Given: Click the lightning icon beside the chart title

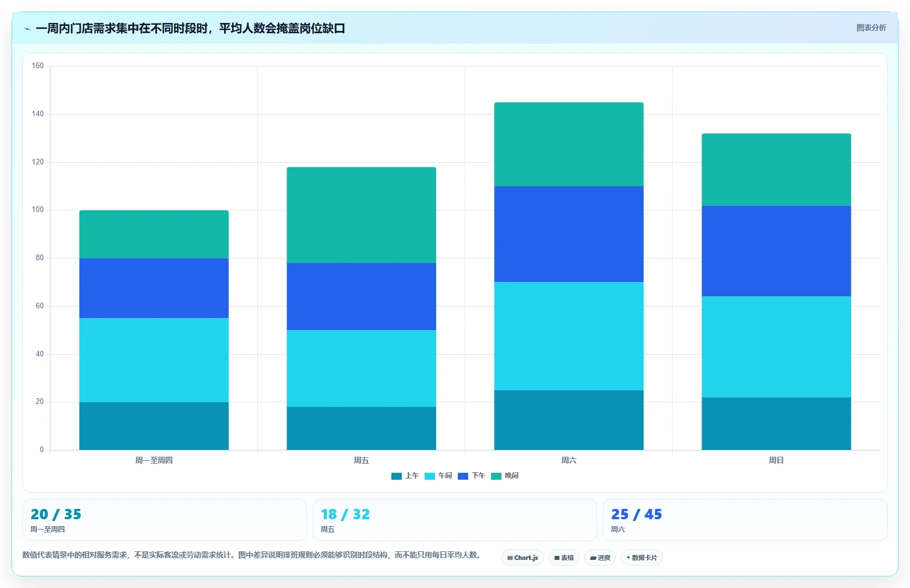Looking at the screenshot, I should point(27,29).
